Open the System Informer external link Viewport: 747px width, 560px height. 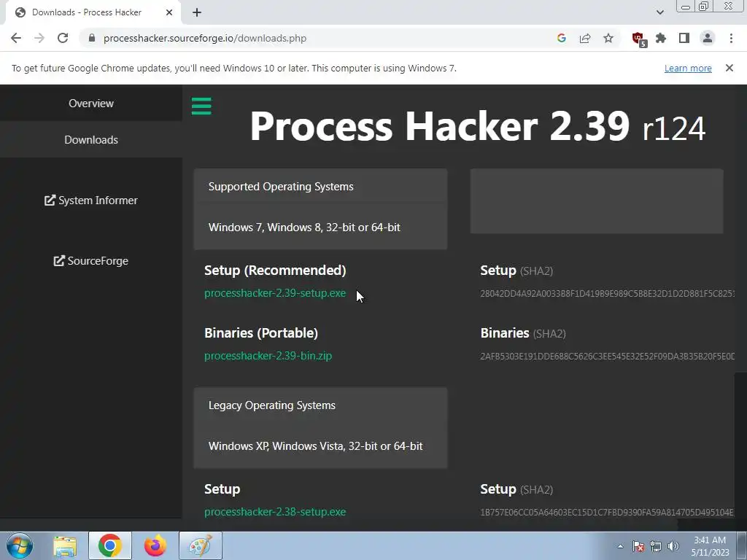pyautogui.click(x=91, y=201)
